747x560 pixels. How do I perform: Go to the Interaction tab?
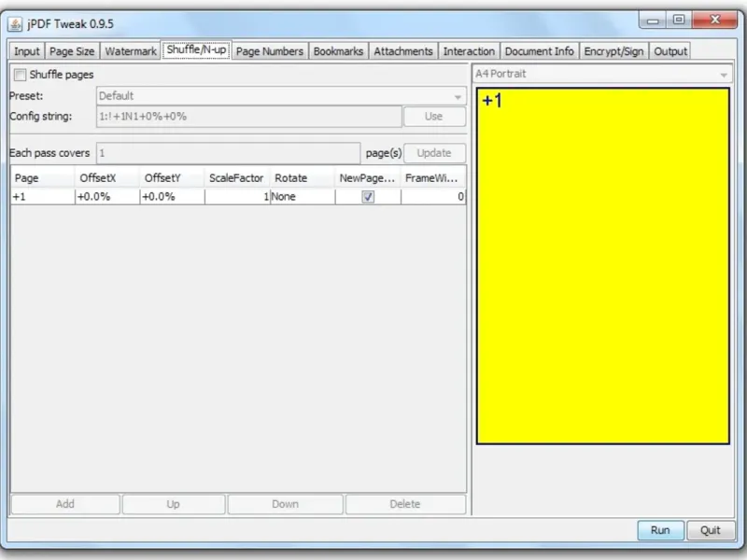(469, 51)
